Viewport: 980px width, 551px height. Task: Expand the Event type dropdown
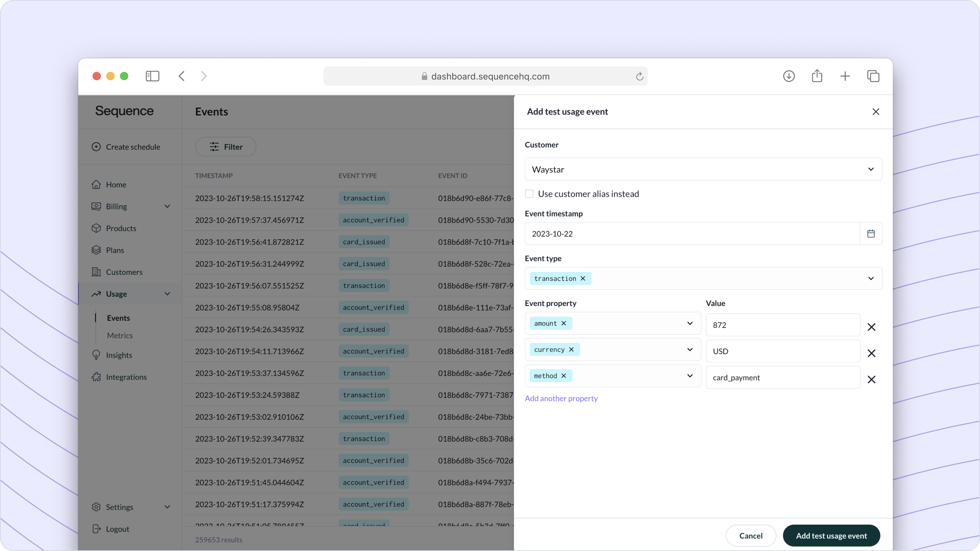click(x=870, y=278)
